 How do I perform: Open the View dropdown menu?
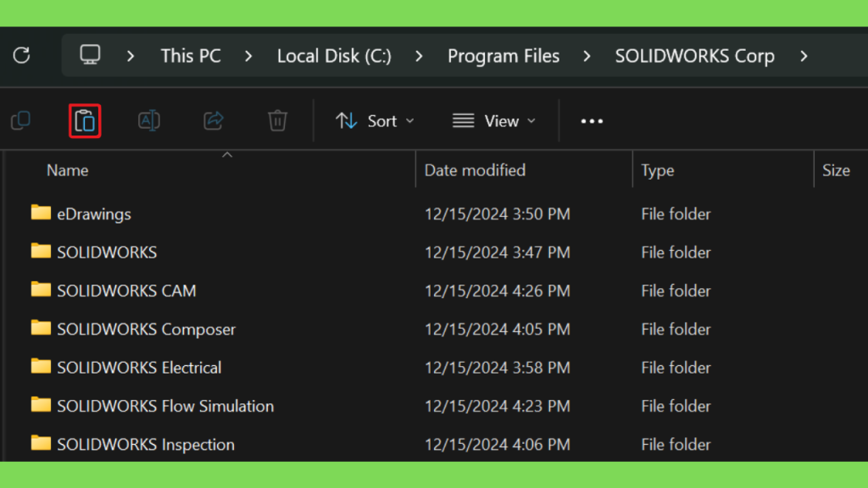coord(494,121)
